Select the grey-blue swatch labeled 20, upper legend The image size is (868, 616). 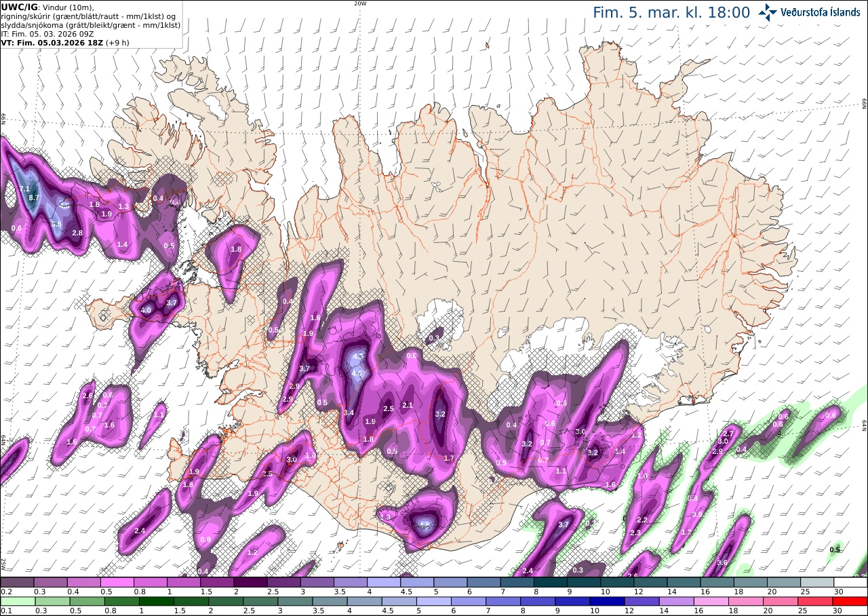pos(785,582)
